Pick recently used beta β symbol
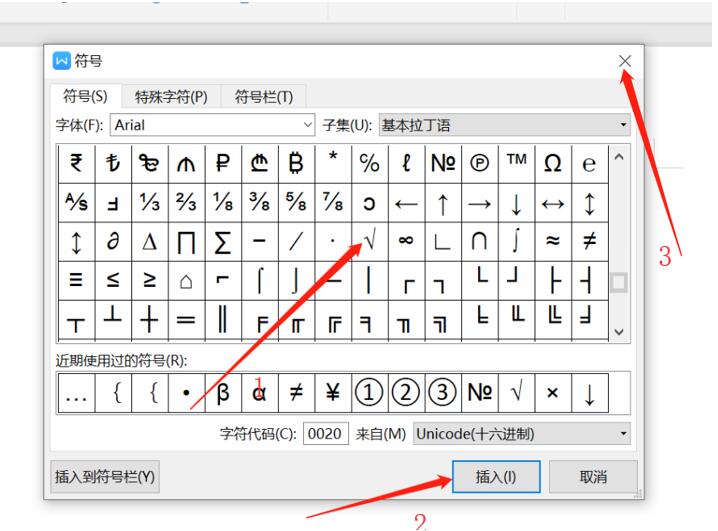 (223, 393)
